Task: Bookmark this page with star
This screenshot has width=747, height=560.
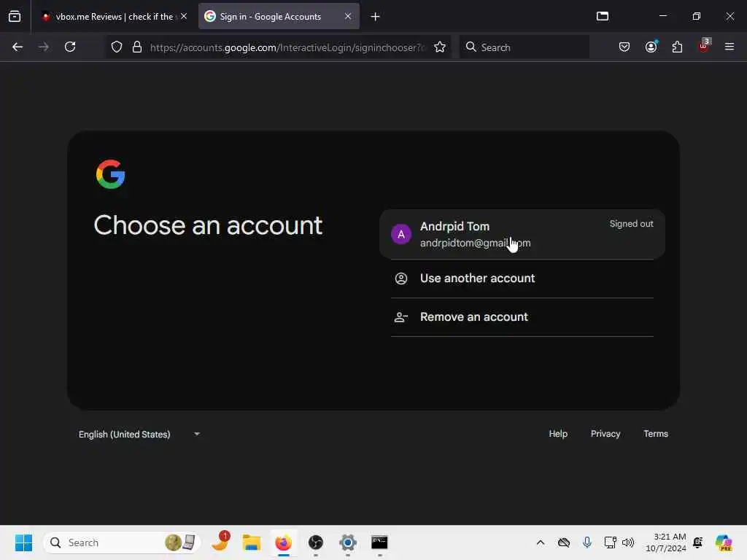Action: click(x=440, y=47)
